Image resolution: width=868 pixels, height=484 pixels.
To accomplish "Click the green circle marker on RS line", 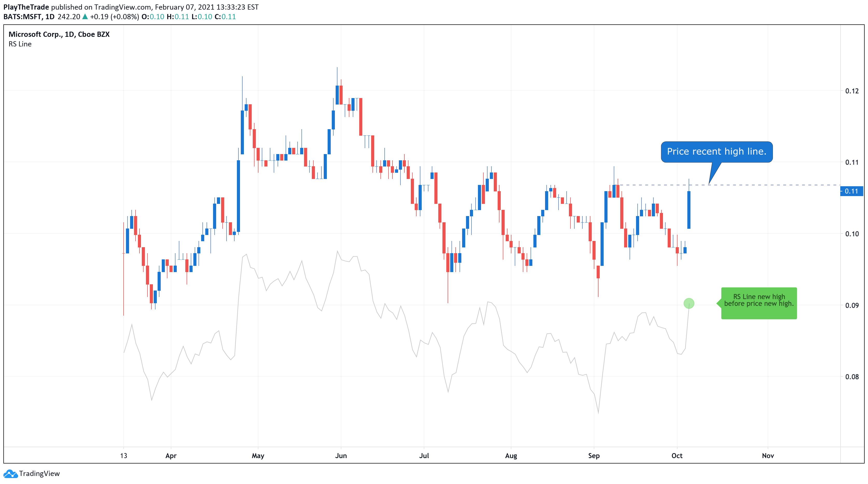I will (x=689, y=303).
